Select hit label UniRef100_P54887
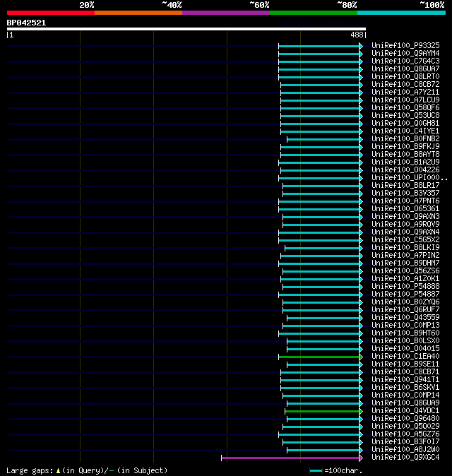The width and height of the screenshot is (452, 476). (405, 294)
